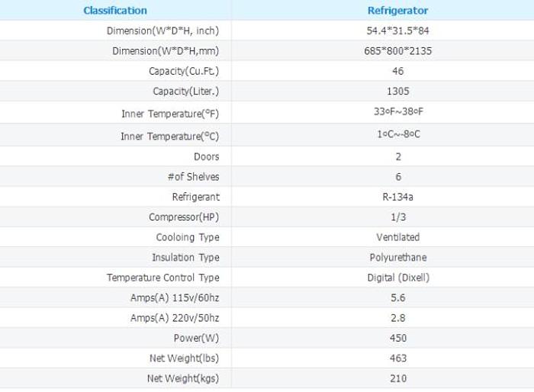
Task: Select the Digital (Dixell) control value
Action: pyautogui.click(x=392, y=278)
